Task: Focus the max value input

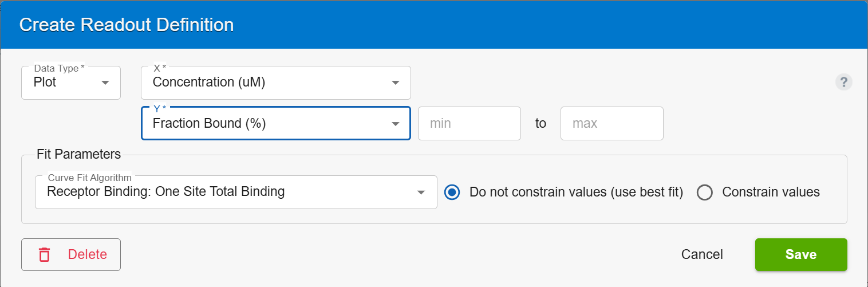Action: coord(612,123)
